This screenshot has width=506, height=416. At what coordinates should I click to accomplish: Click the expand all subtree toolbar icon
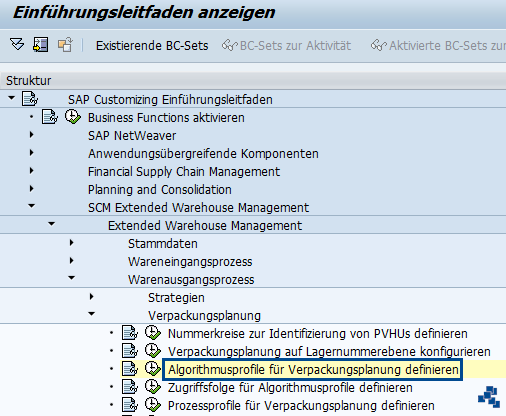pos(17,44)
